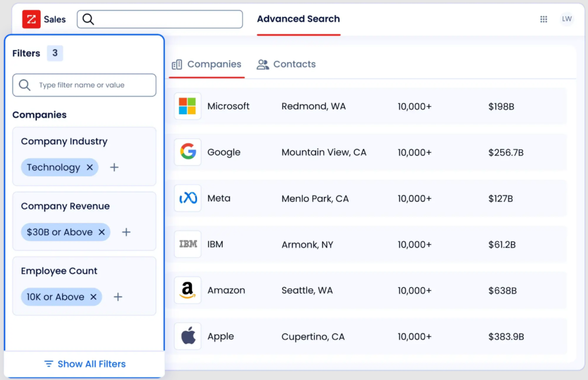Click the filter lines icon beside Show All Filters
The width and height of the screenshot is (588, 380).
[49, 364]
